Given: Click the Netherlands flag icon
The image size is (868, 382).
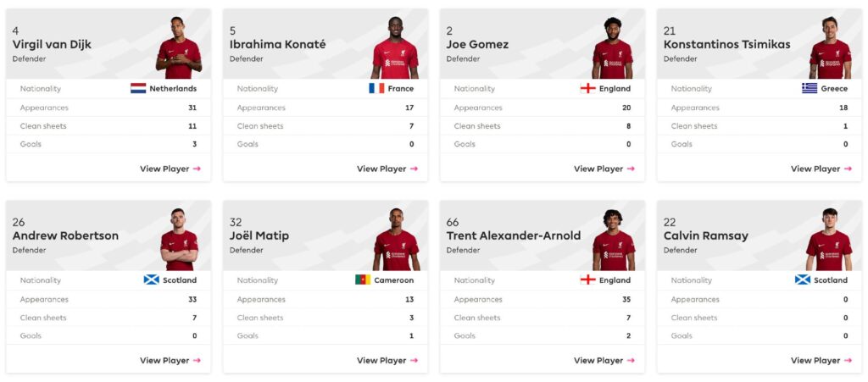Looking at the screenshot, I should [x=138, y=88].
